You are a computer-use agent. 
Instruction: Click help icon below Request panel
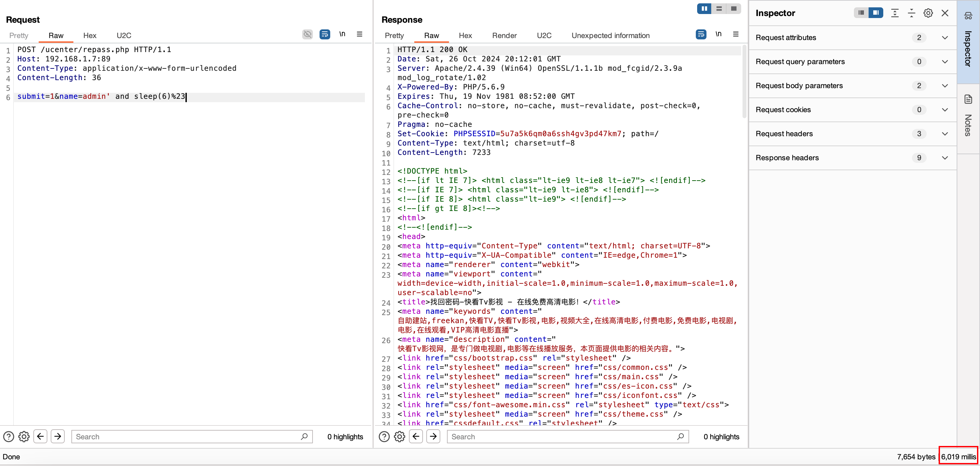8,437
